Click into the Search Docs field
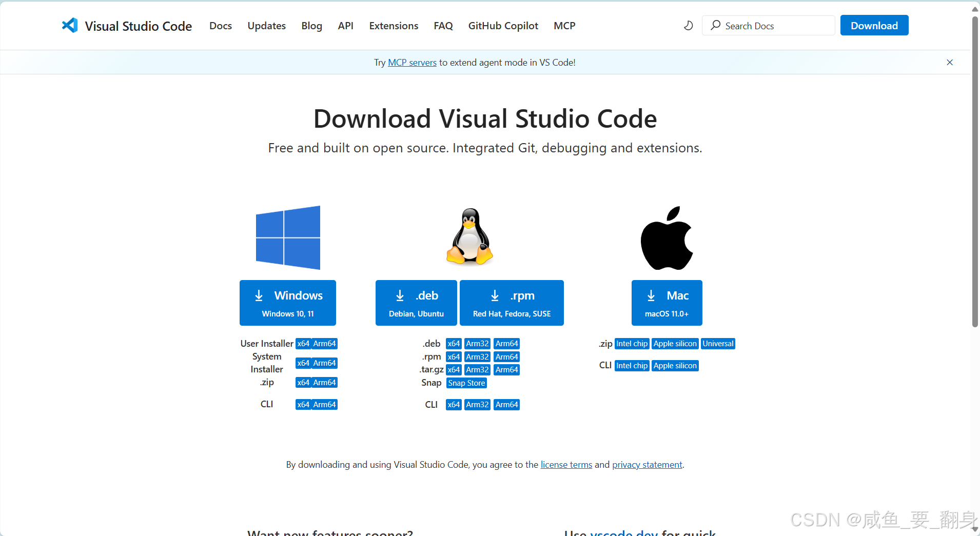Screen dimensions: 980x536 769,26
